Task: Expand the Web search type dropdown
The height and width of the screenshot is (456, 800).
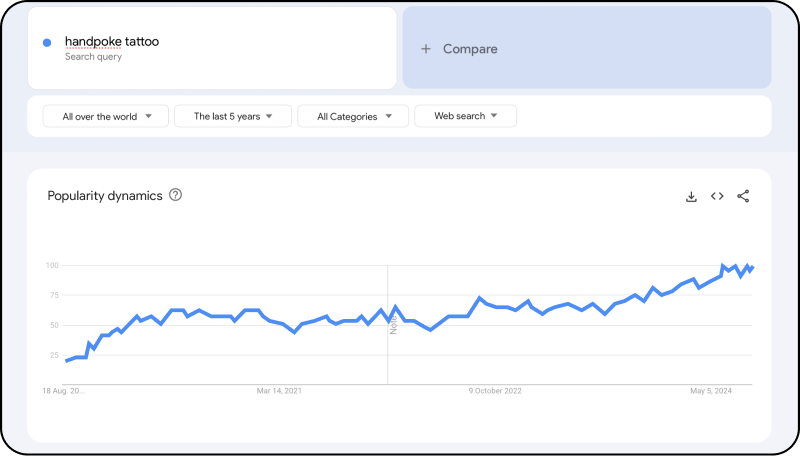Action: pos(465,116)
